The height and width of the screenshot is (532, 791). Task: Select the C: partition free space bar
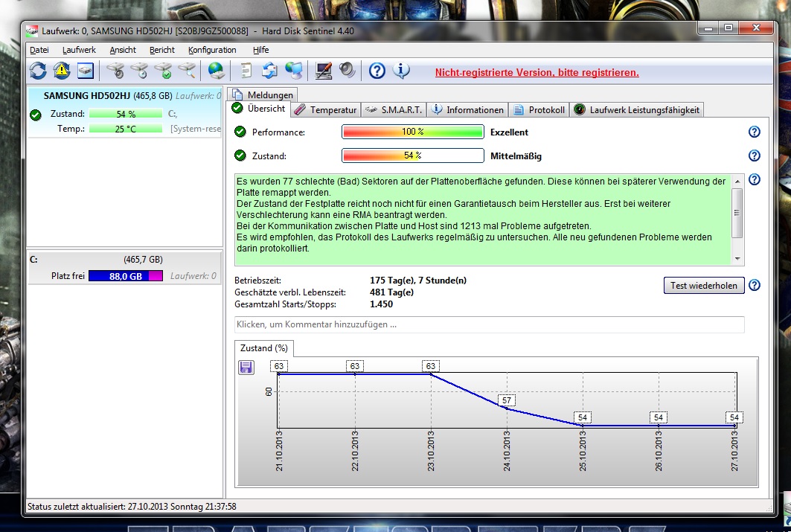click(125, 276)
